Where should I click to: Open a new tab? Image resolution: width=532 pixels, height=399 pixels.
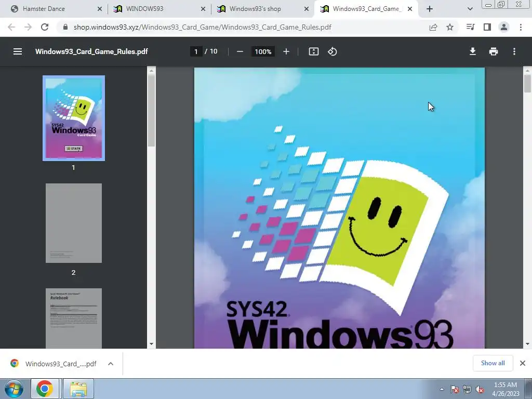point(430,9)
